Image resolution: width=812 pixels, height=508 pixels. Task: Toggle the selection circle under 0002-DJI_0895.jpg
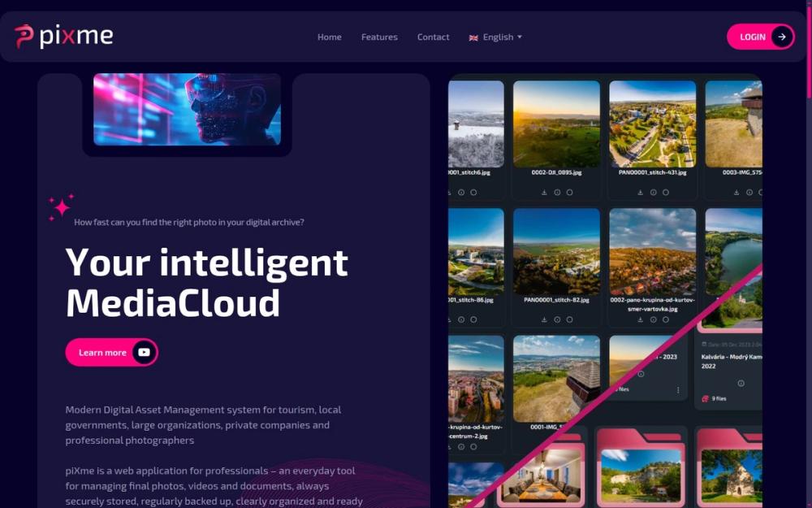point(570,193)
